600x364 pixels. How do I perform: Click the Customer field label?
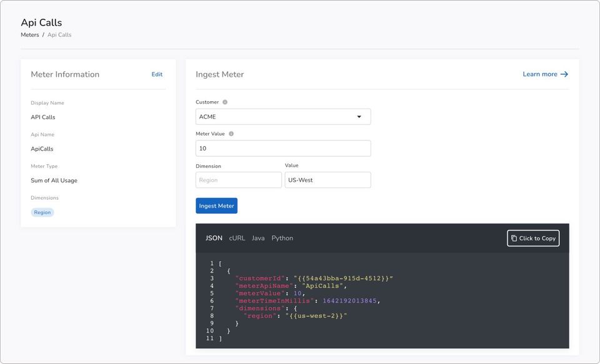click(x=207, y=102)
